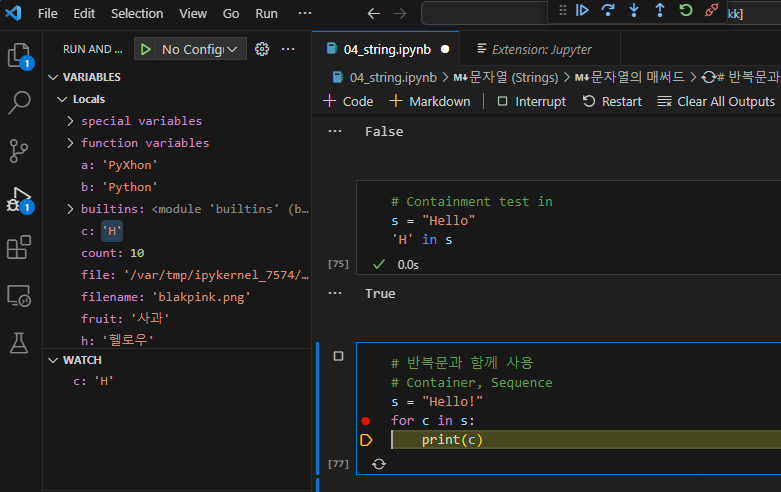
Task: Select variable filename: 'blakpink.png'
Action: [x=165, y=297]
